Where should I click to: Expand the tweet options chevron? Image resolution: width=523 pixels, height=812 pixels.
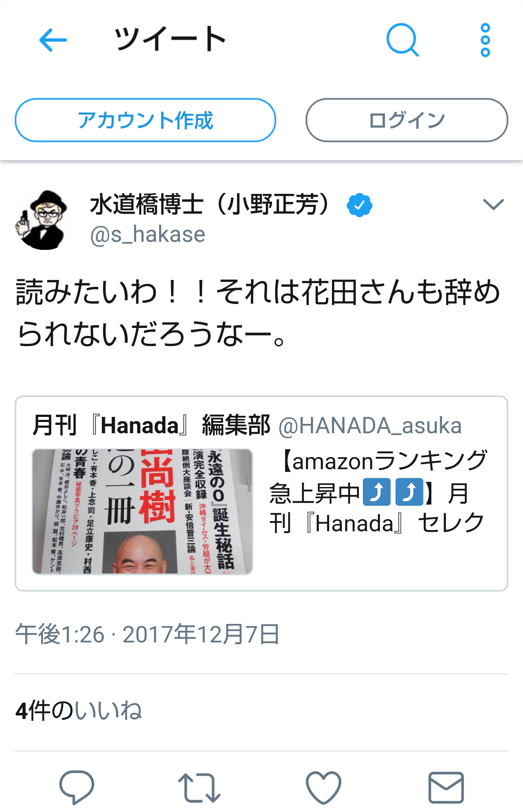click(x=493, y=204)
